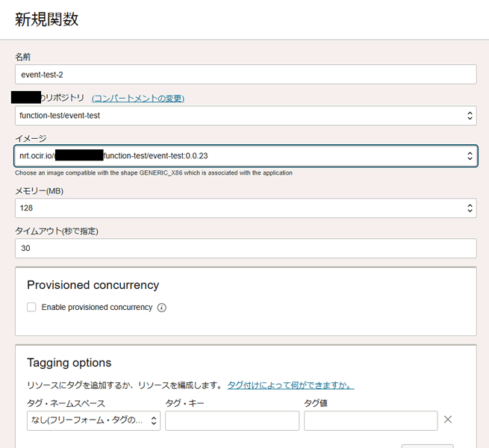This screenshot has height=448, width=489.
Task: Click the 名前 input field containing event-test-2
Action: click(x=246, y=75)
